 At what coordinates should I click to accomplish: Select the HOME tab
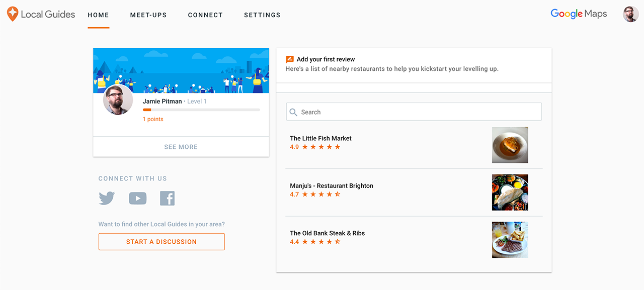tap(98, 15)
